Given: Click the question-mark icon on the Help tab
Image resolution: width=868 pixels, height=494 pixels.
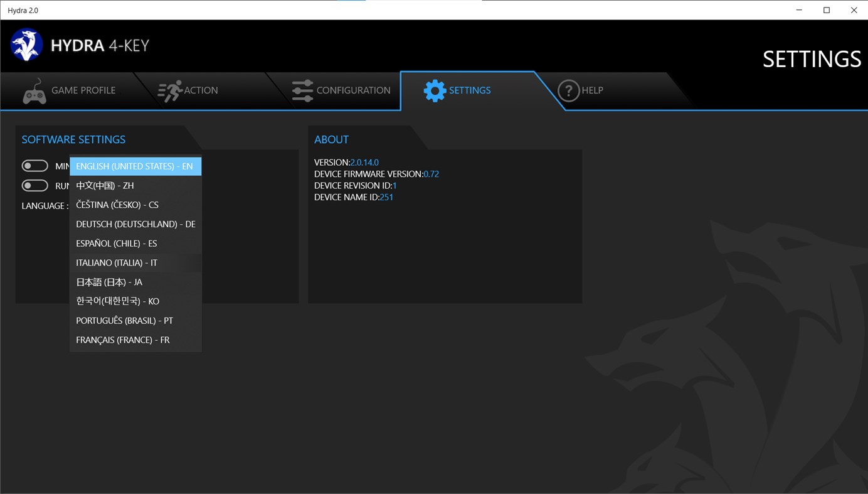Looking at the screenshot, I should (x=568, y=90).
